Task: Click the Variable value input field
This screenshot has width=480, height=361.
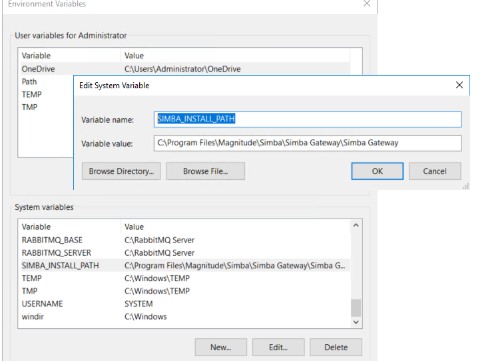Action: coord(308,143)
